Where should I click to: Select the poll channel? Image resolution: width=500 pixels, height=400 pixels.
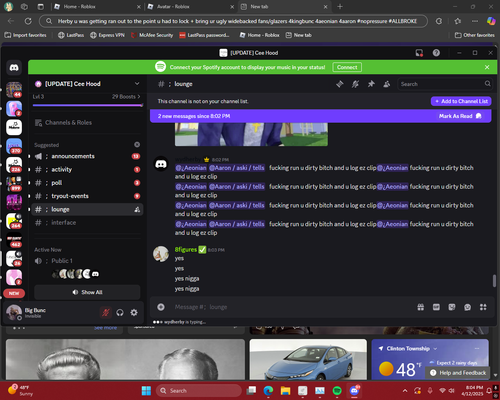[88, 183]
